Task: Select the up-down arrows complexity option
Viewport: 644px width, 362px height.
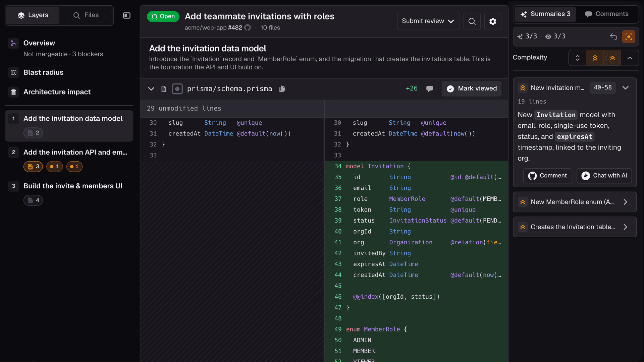Action: click(577, 58)
